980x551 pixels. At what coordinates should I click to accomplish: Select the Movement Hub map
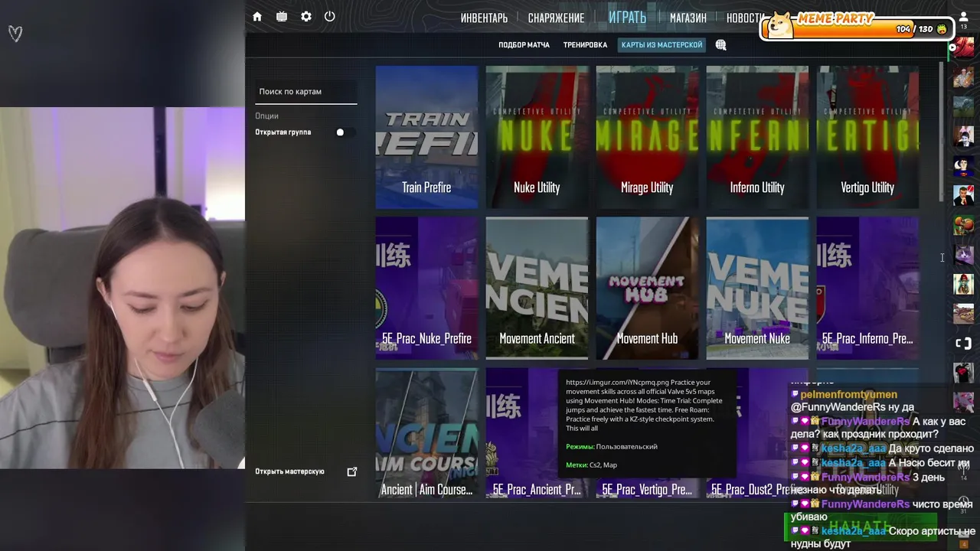(647, 289)
